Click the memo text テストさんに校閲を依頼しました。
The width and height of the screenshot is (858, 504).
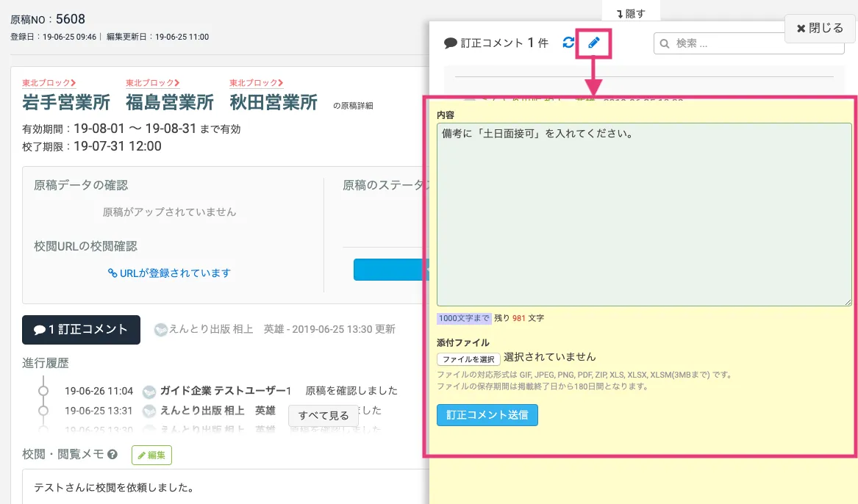[115, 488]
